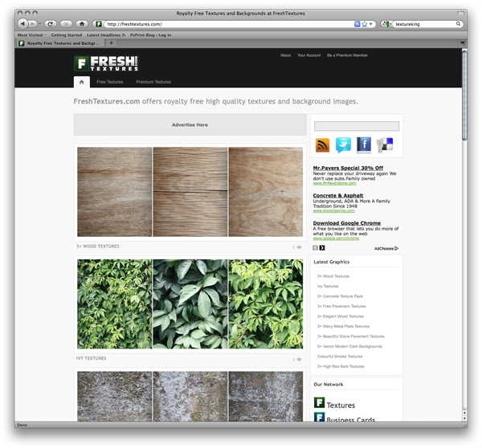Open the list all tabs dropdown
The width and height of the screenshot is (482, 448).
[463, 43]
